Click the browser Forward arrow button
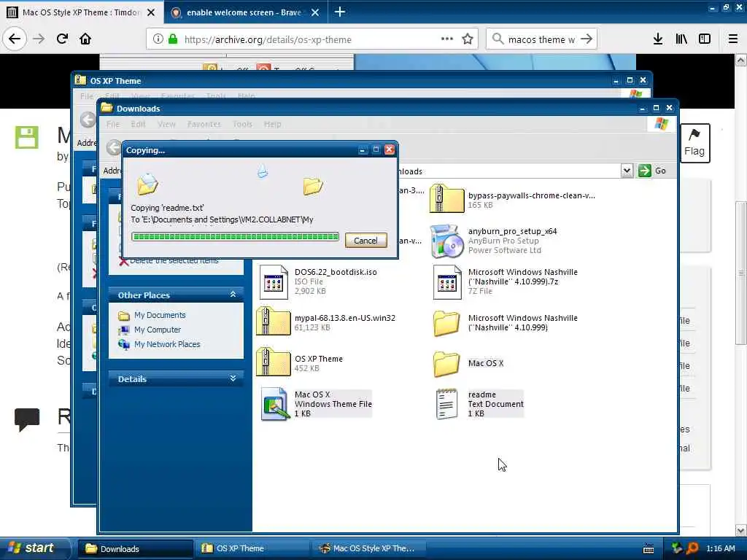 [x=39, y=39]
